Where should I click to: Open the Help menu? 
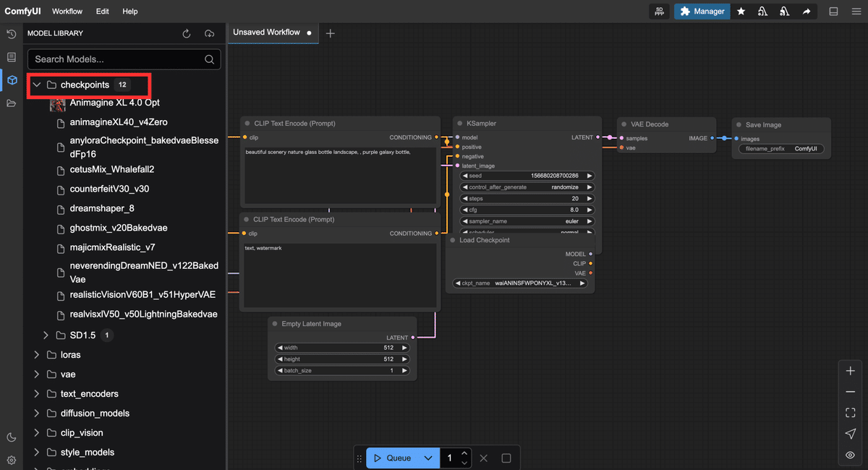coord(130,12)
